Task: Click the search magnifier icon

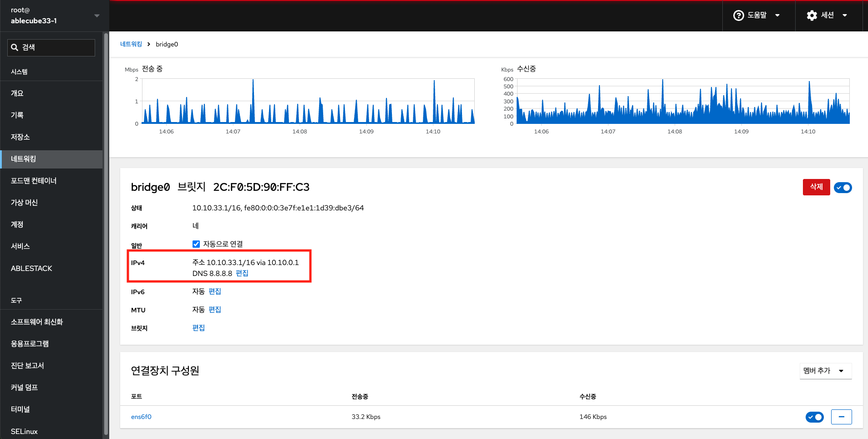Action: pos(15,47)
